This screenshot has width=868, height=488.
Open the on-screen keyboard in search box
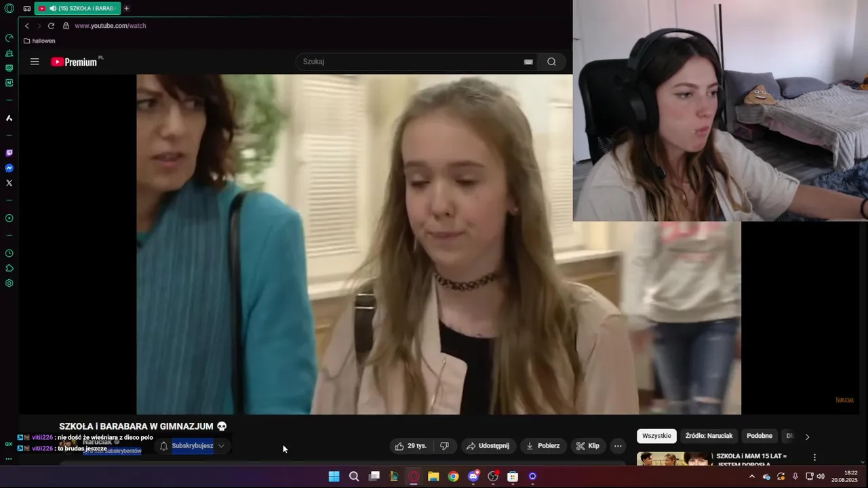click(x=528, y=62)
